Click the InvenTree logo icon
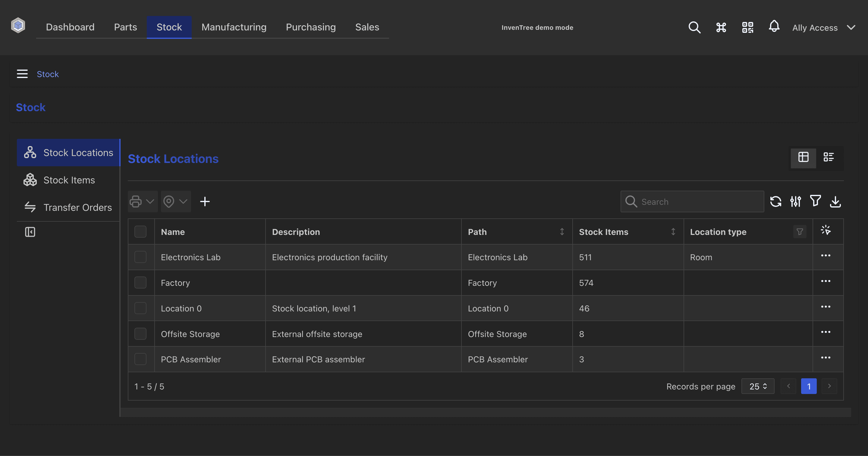Image resolution: width=868 pixels, height=456 pixels. (x=18, y=26)
